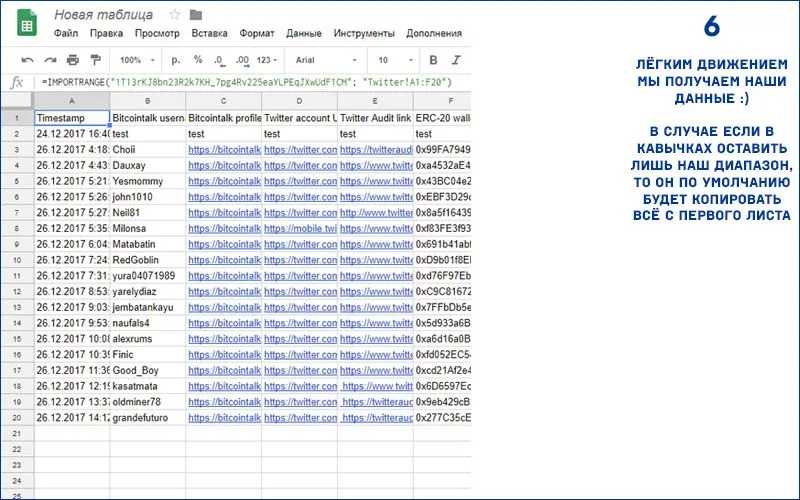The width and height of the screenshot is (800, 500).
Task: Select the naufals4 username cell
Action: (147, 323)
